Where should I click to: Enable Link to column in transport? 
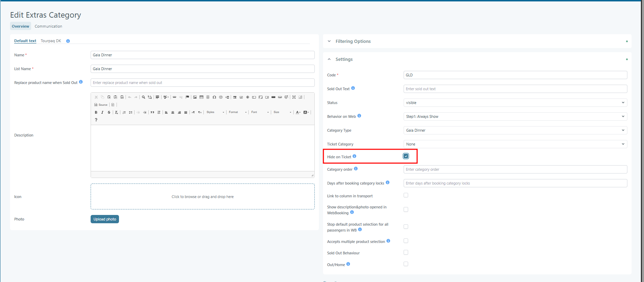[x=406, y=195]
